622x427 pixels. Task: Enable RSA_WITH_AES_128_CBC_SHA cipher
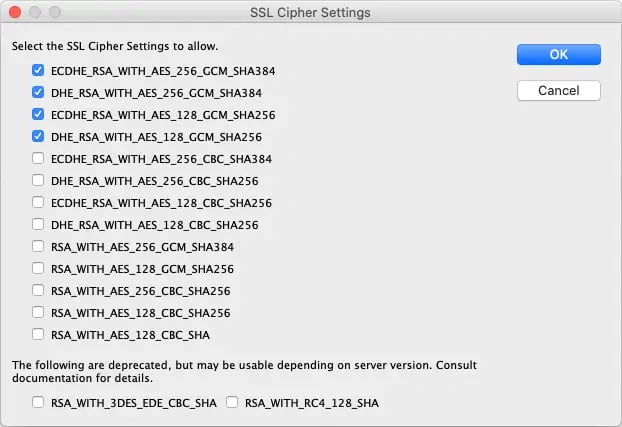point(38,335)
